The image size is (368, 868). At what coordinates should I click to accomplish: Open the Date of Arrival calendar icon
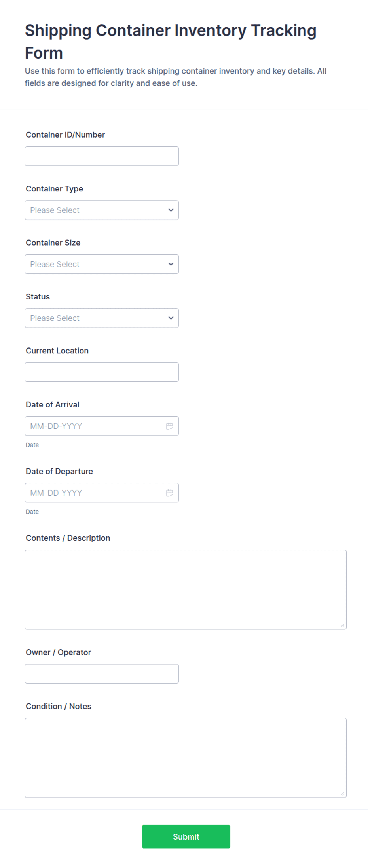click(x=169, y=426)
